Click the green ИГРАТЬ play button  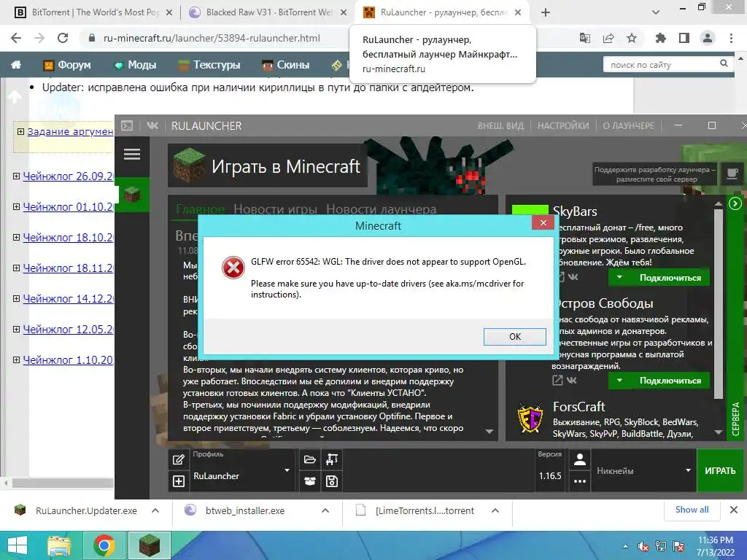[x=720, y=470]
